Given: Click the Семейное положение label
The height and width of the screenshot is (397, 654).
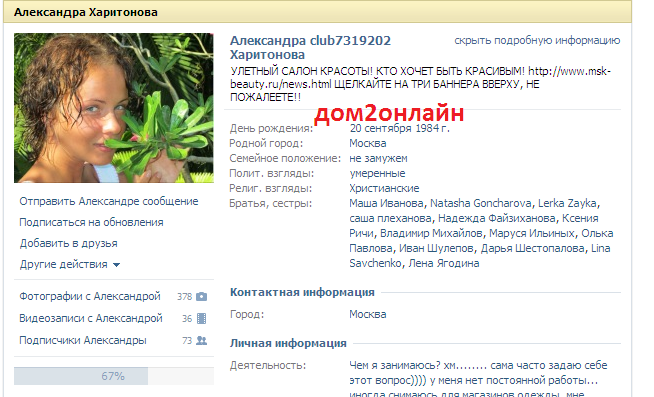Looking at the screenshot, I should coord(285,158).
